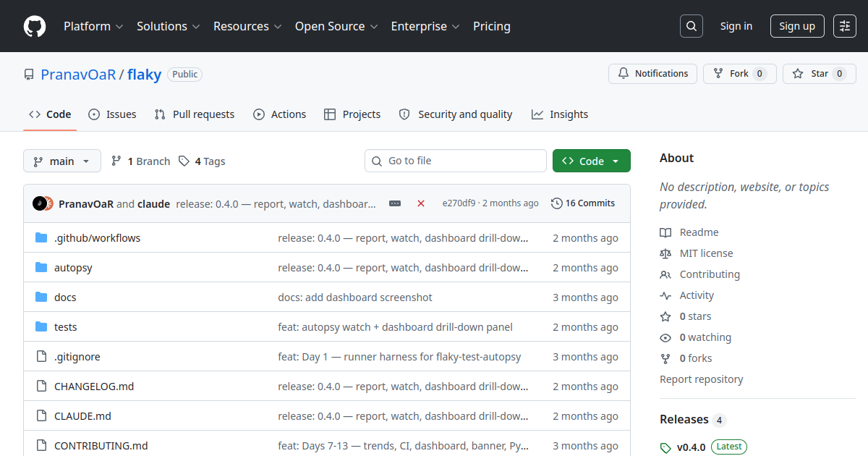Star the repository with Star button

pyautogui.click(x=820, y=74)
